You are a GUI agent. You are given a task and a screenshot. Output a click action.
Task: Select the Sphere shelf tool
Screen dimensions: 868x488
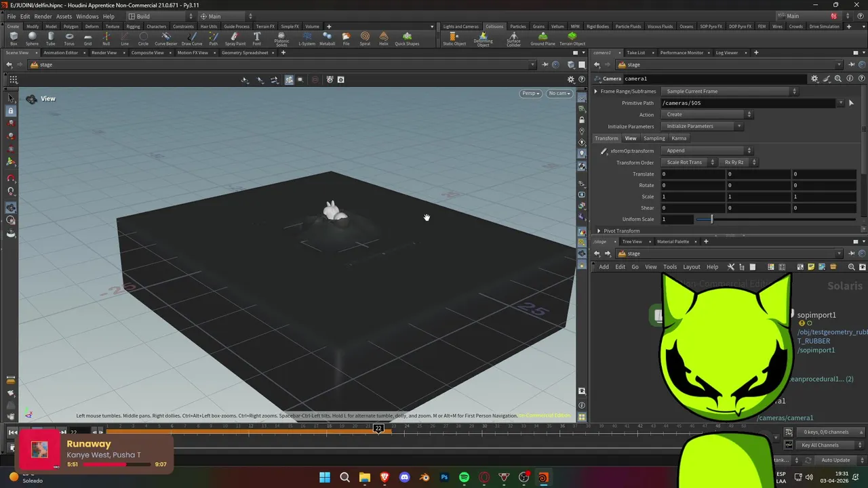pyautogui.click(x=32, y=39)
